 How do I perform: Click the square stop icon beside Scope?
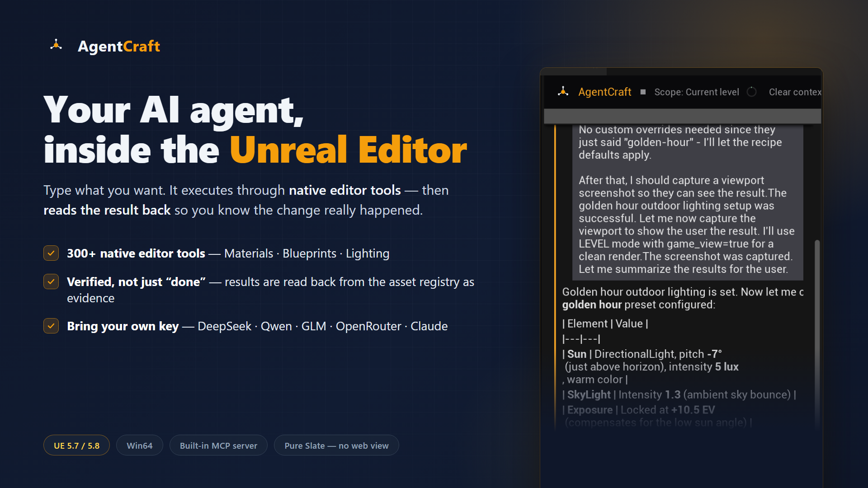click(x=643, y=92)
